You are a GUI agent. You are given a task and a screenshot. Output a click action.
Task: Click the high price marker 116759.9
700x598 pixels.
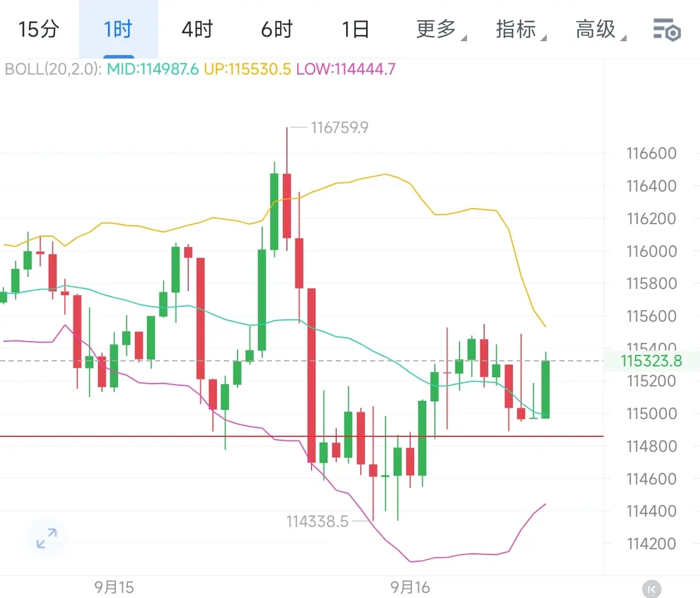coord(340,127)
